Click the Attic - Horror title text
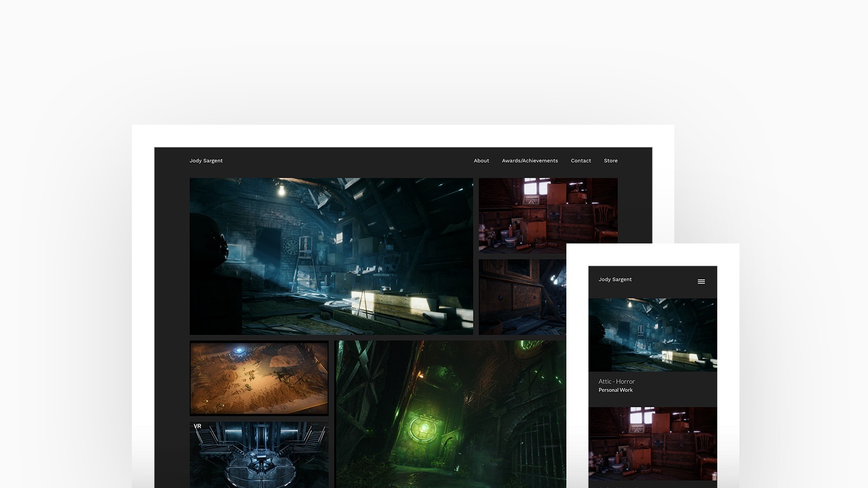868x488 pixels. pos(616,381)
